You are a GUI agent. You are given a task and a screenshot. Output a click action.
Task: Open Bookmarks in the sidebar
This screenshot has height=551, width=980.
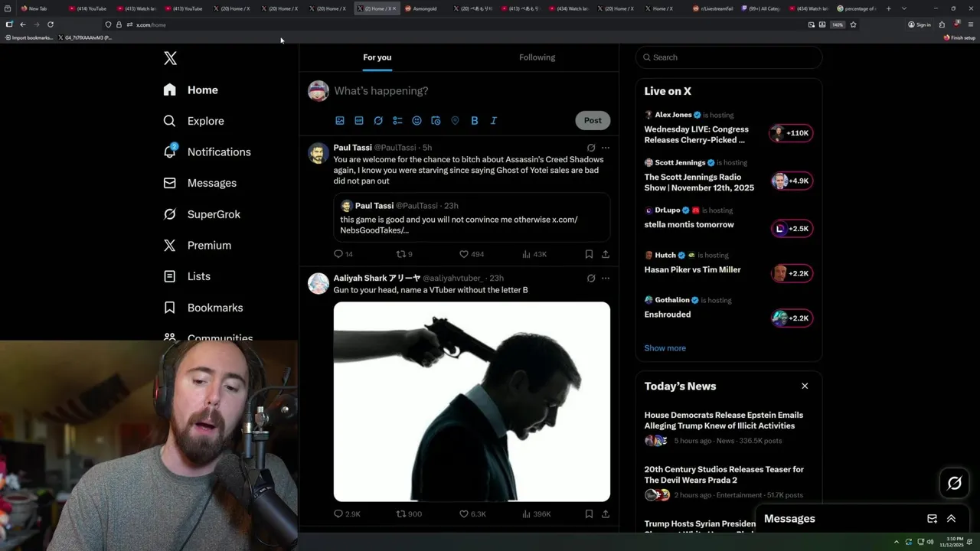point(203,308)
